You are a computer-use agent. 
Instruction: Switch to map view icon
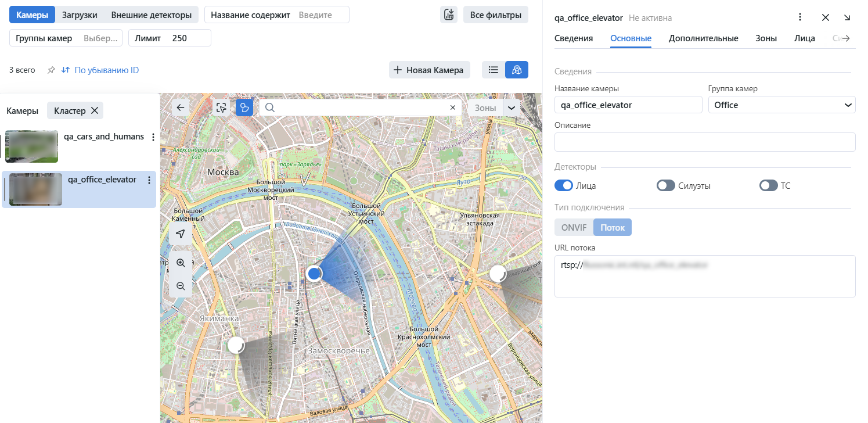(517, 70)
